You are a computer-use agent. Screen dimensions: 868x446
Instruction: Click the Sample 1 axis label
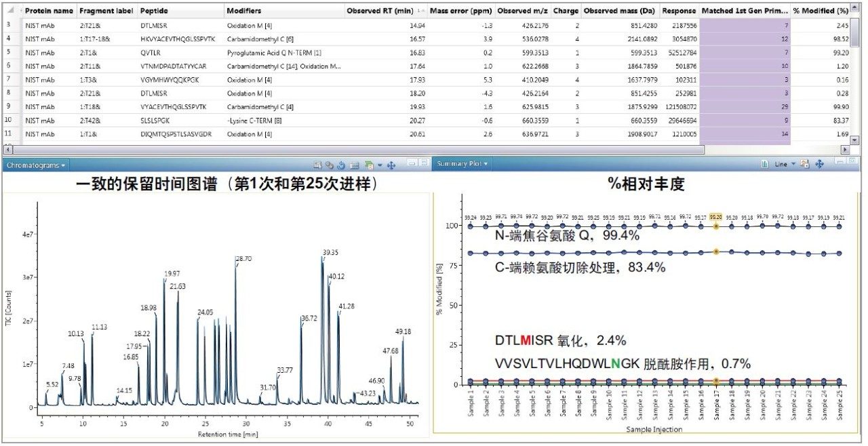[x=470, y=403]
